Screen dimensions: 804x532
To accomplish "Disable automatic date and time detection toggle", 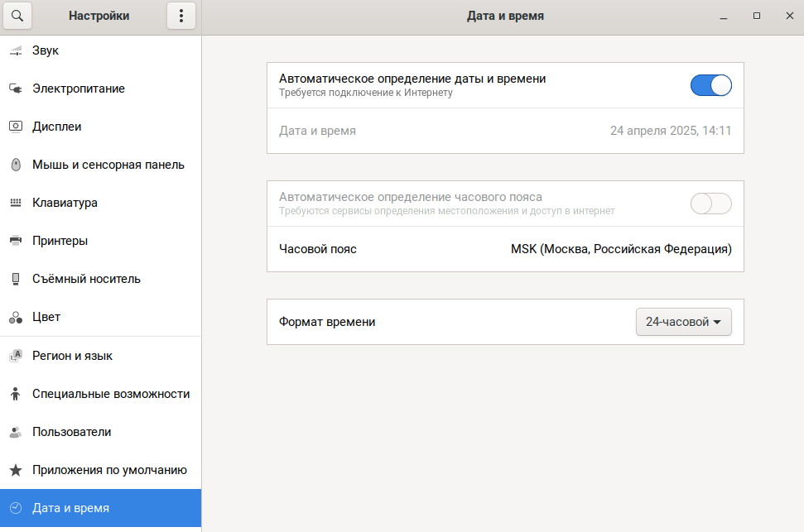I will coord(710,85).
